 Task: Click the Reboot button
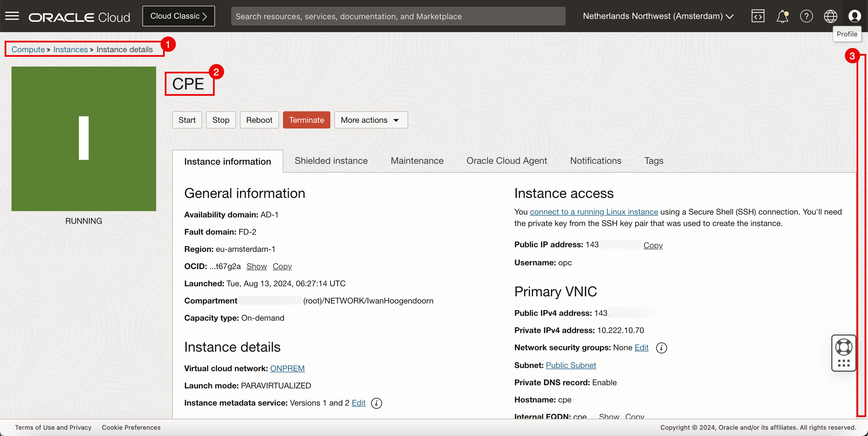(259, 120)
